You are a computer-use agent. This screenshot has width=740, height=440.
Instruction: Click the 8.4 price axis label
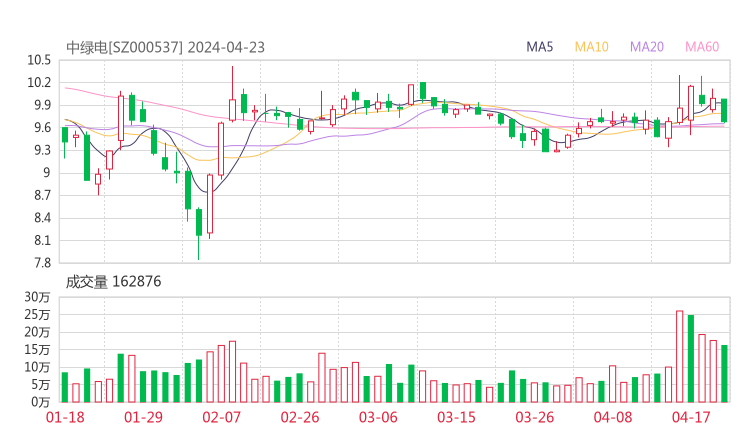point(42,218)
